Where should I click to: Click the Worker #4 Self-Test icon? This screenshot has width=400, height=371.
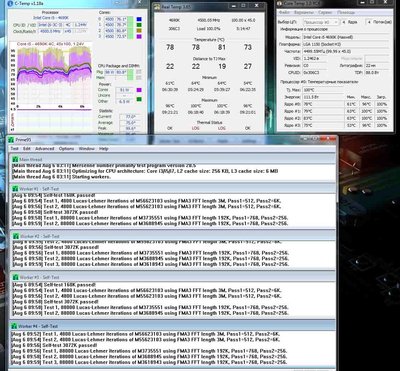[x=14, y=326]
